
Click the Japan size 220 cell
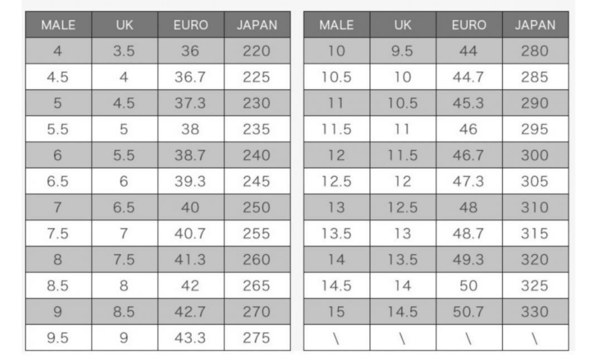(x=257, y=51)
